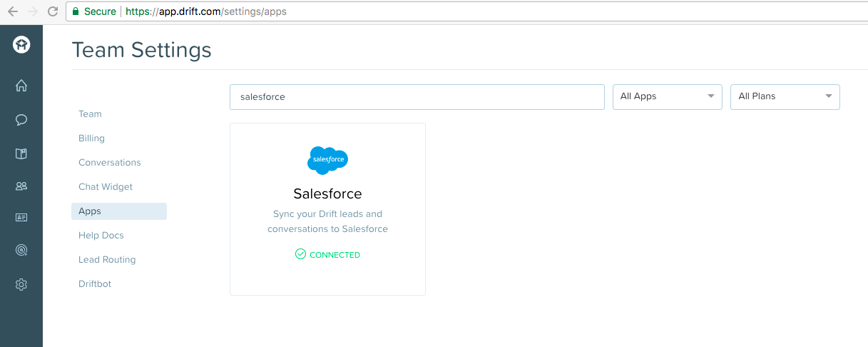The height and width of the screenshot is (347, 868).
Task: Click the Salesforce cloud logo
Action: [327, 160]
